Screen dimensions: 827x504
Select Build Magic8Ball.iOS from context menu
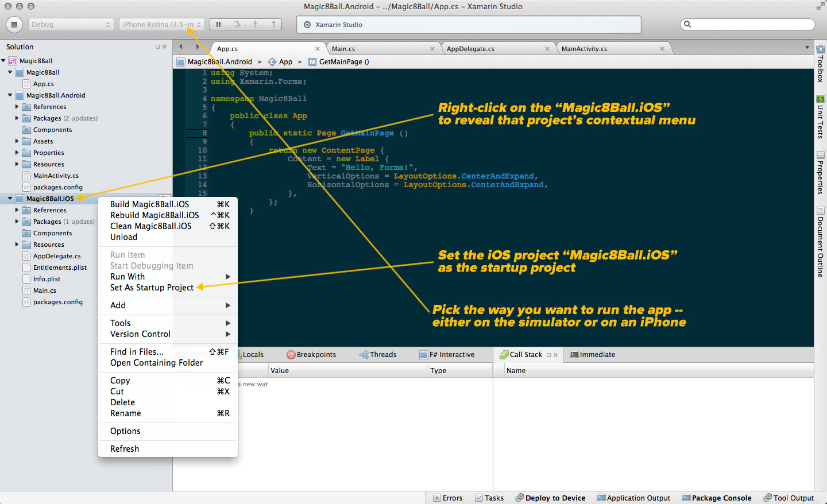[x=168, y=204]
